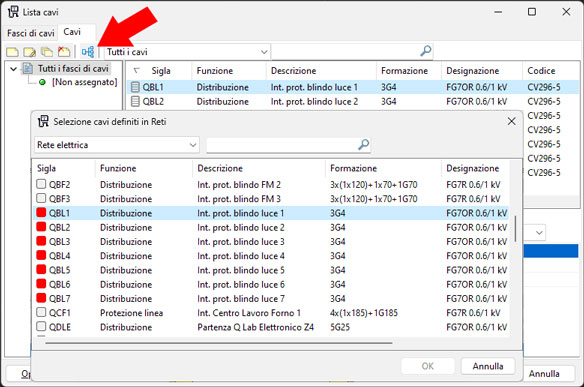
Task: Click Annulla in the Selezione cavi dialog
Action: click(488, 366)
